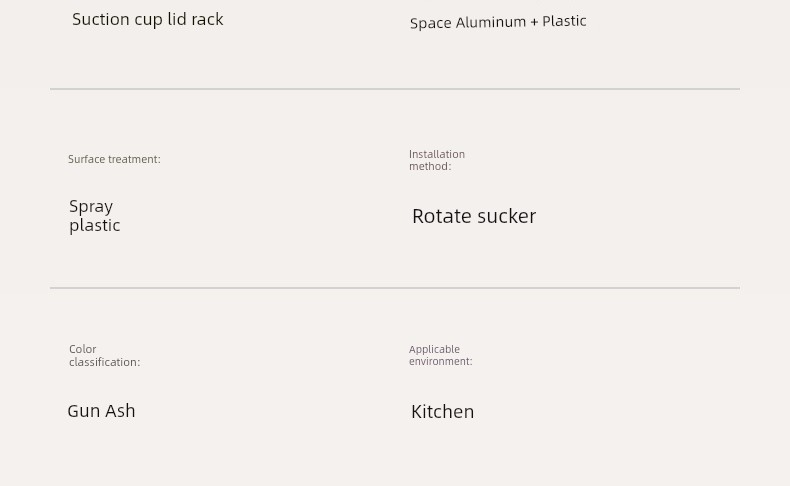Screen dimensions: 790x486
Task: Select the "Kitchen" environment value
Action: pos(442,412)
